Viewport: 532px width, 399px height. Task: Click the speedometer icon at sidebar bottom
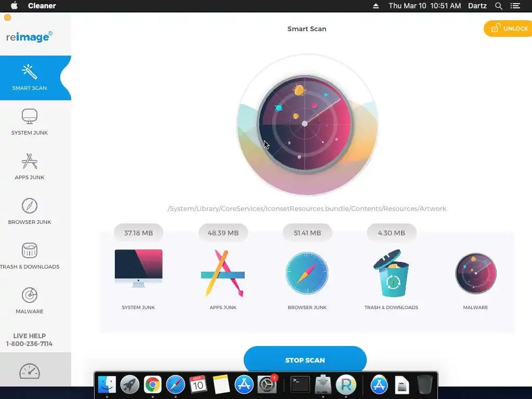coord(30,371)
